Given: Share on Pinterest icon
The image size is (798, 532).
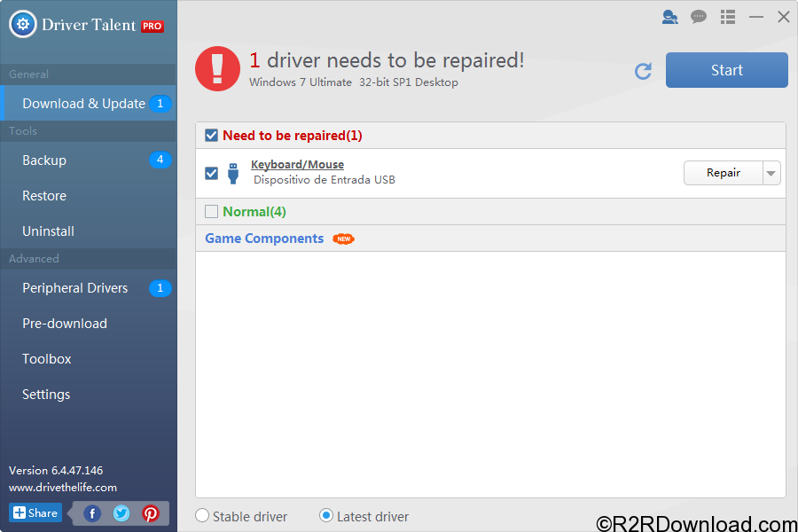Looking at the screenshot, I should [x=150, y=513].
